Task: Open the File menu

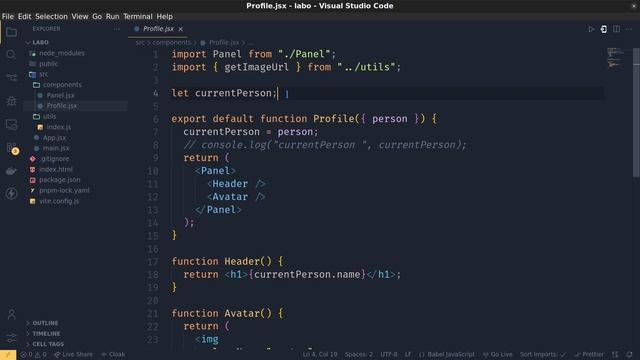Action: click(x=8, y=16)
